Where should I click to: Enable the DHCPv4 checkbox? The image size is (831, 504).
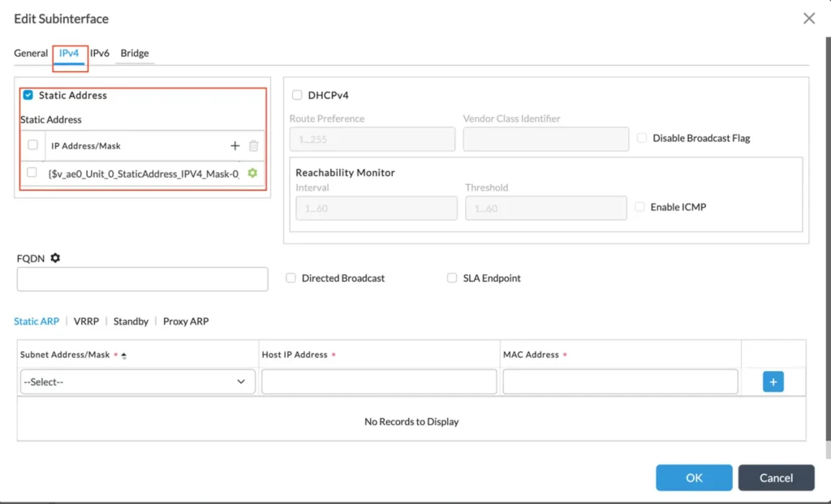pos(297,95)
